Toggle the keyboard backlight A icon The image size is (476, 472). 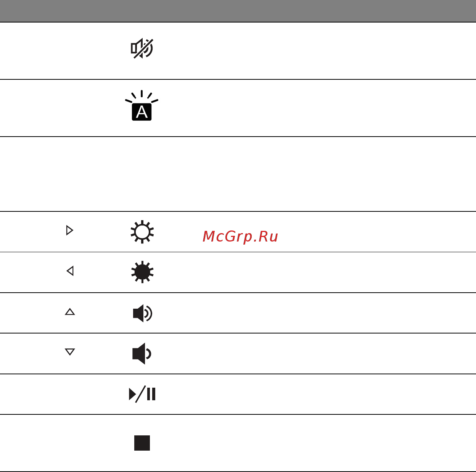point(142,106)
